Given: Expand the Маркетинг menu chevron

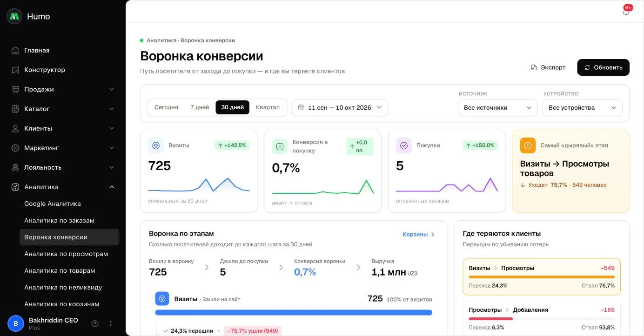Looking at the screenshot, I should coord(112,148).
